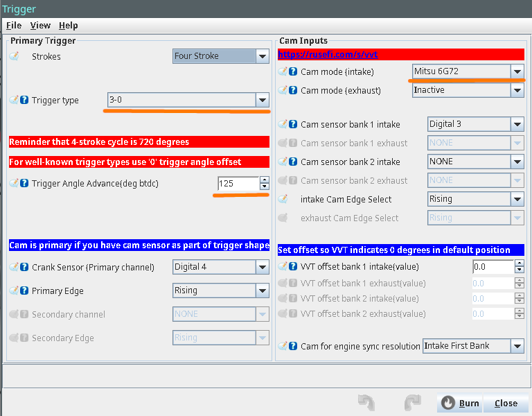This screenshot has width=532, height=416.
Task: Click help icon for Crank Sensor primary channel
Action: 24,267
